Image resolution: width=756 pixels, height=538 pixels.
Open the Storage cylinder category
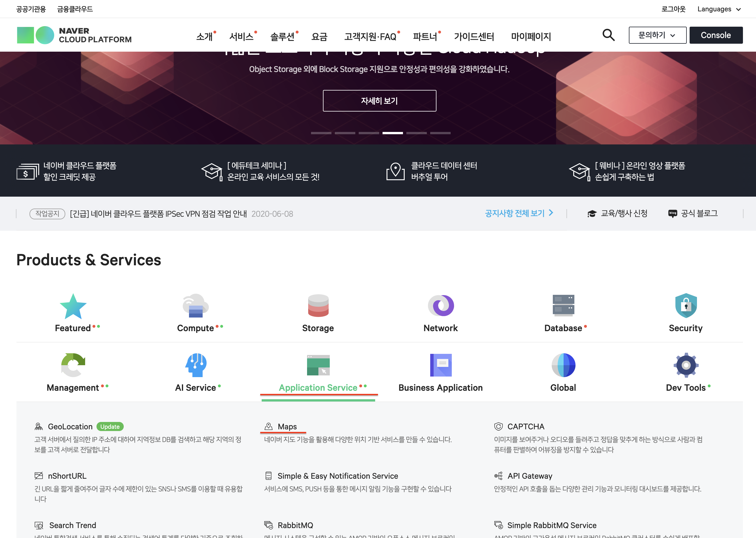click(x=318, y=306)
